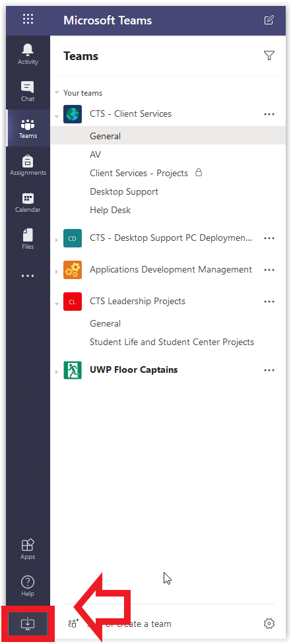Click the filter funnel icon
The width and height of the screenshot is (291, 644).
pos(269,55)
